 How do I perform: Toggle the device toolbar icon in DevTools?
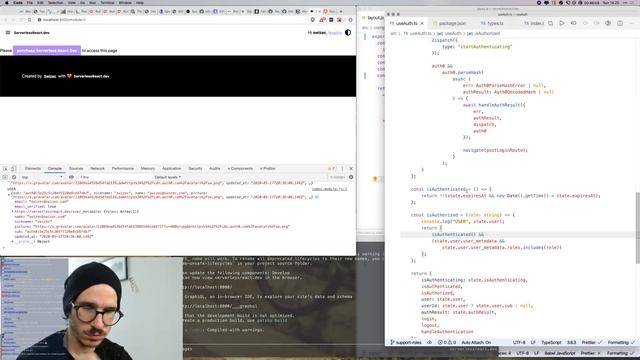tap(13, 169)
